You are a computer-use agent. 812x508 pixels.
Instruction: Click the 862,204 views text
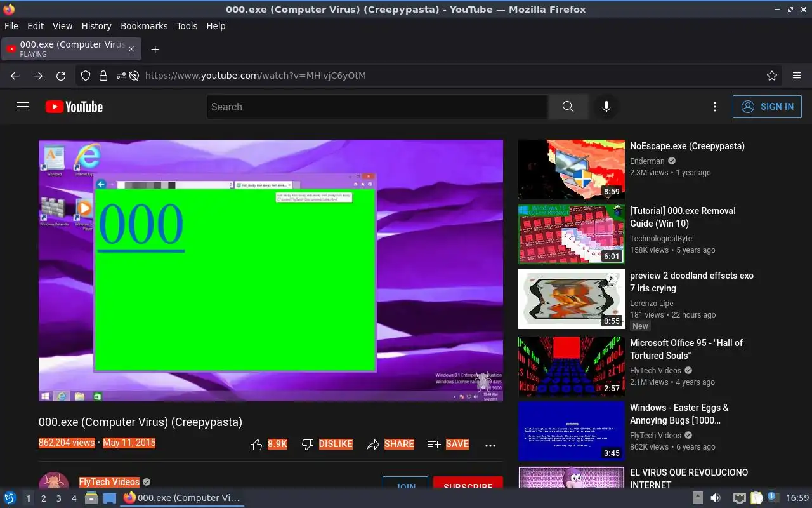(67, 443)
